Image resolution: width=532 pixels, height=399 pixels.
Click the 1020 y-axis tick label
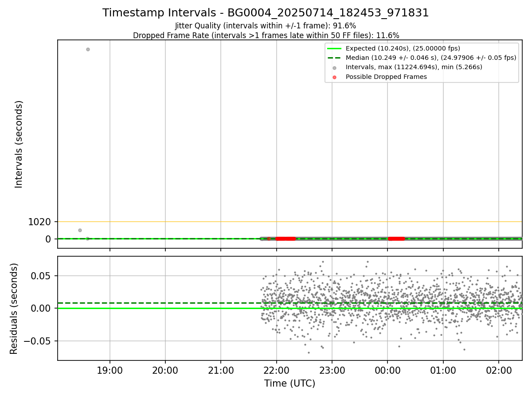click(x=39, y=222)
